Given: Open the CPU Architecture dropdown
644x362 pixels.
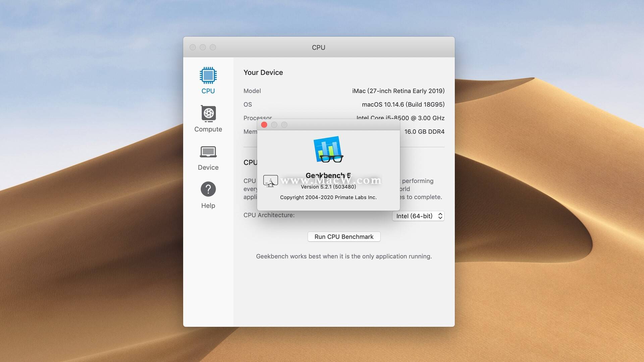Looking at the screenshot, I should pos(418,216).
